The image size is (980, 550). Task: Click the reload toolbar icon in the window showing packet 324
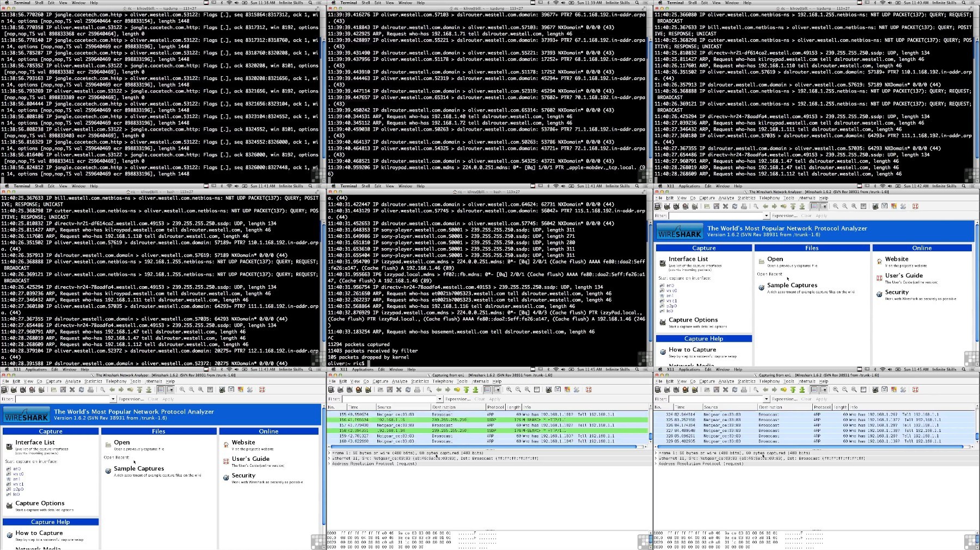[x=734, y=390]
